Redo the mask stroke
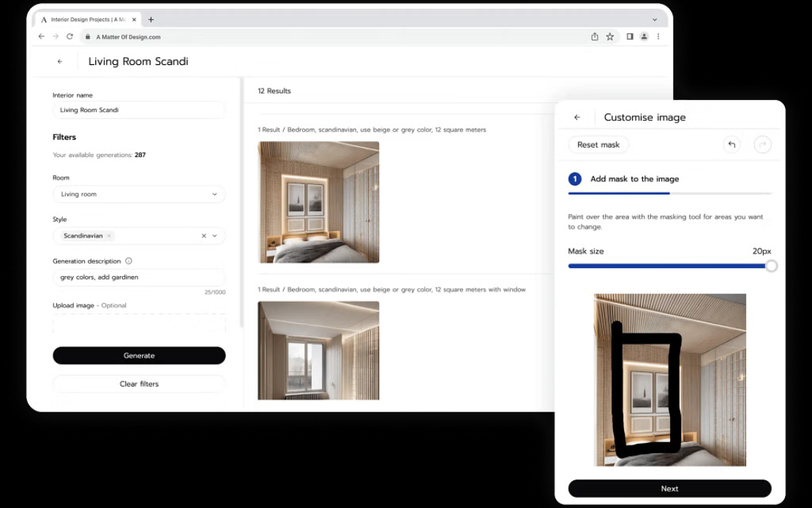 [x=762, y=144]
